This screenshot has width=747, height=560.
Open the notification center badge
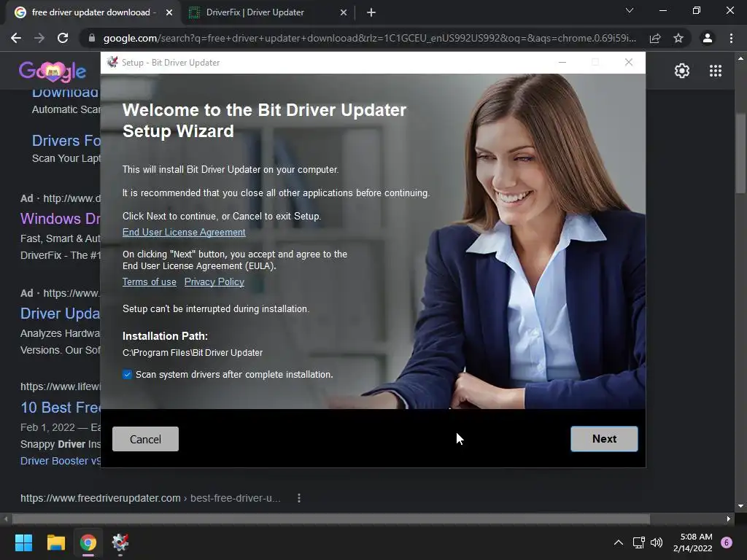(727, 542)
